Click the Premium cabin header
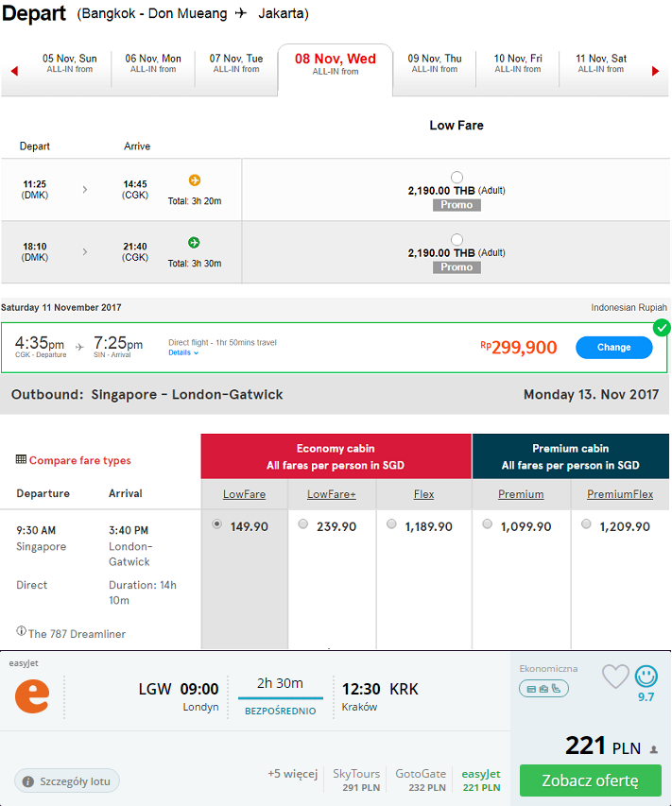The width and height of the screenshot is (672, 806). tap(571, 456)
